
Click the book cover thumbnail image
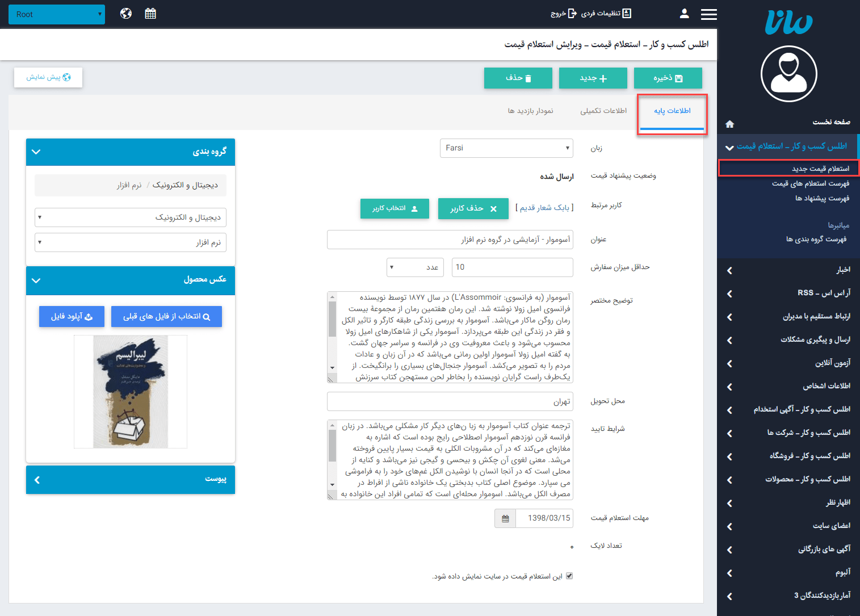[130, 391]
